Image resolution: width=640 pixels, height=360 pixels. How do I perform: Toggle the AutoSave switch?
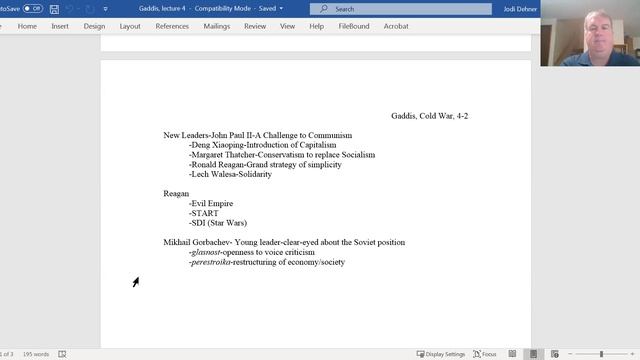coord(33,9)
